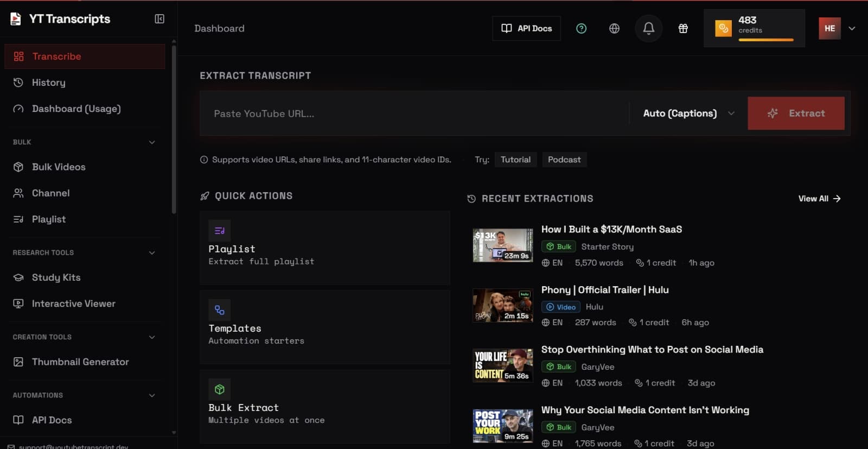The width and height of the screenshot is (868, 449).
Task: Click the YT Transcripts logo icon
Action: coord(16,19)
